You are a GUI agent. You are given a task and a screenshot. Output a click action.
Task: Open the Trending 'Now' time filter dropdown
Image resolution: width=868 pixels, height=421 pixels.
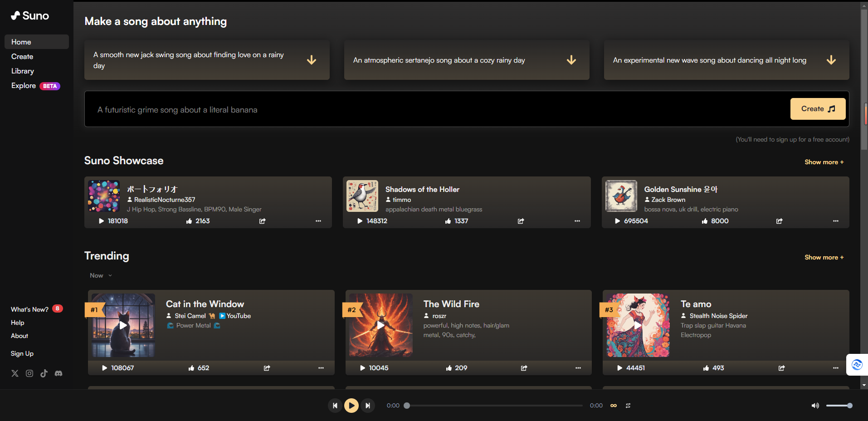coord(101,275)
